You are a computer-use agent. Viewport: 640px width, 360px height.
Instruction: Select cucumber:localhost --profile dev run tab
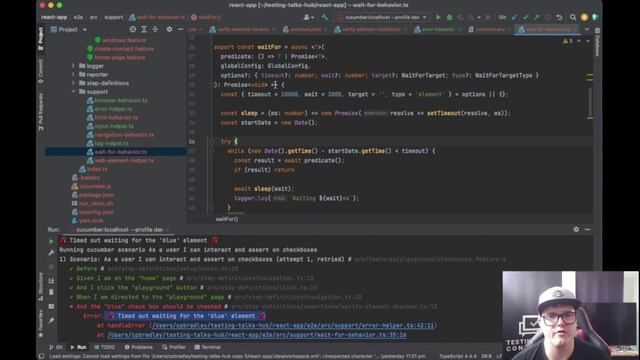click(119, 229)
